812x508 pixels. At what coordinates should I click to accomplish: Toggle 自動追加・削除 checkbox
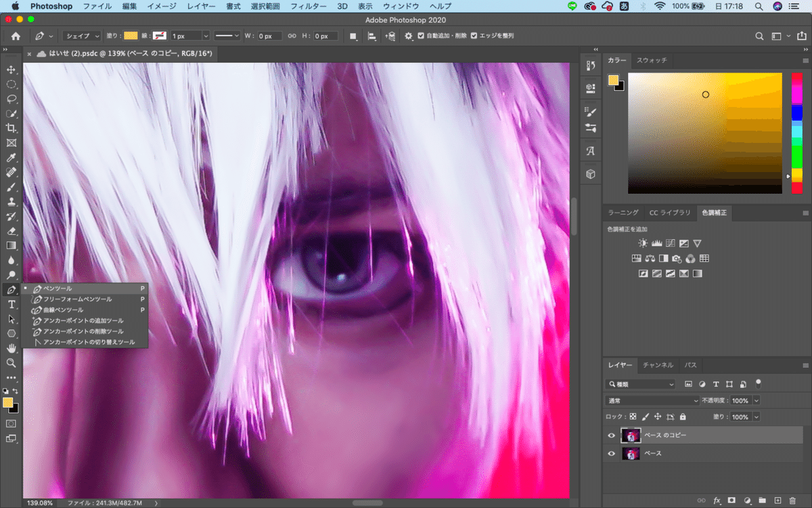(x=421, y=36)
